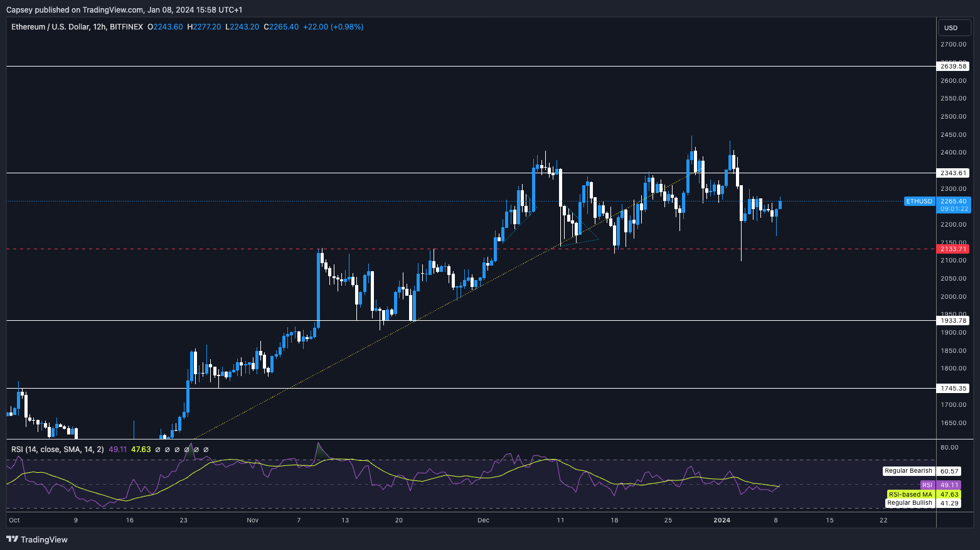Click the Regular Bearish label
The height and width of the screenshot is (550, 980).
(x=908, y=471)
